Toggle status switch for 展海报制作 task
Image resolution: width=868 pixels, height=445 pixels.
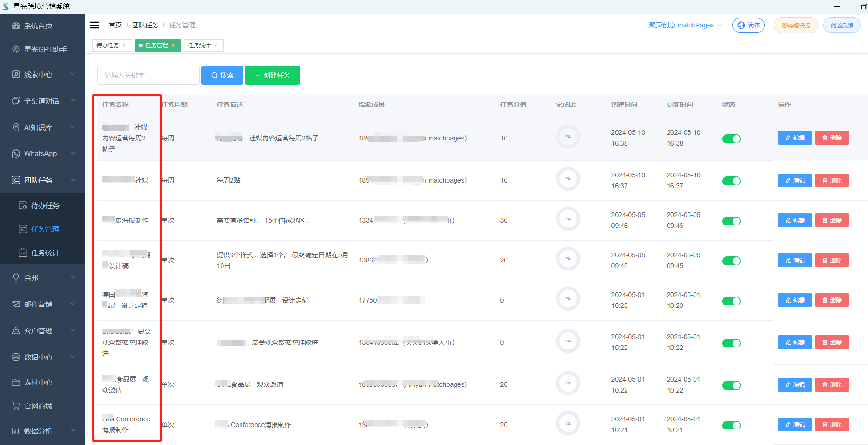point(731,221)
